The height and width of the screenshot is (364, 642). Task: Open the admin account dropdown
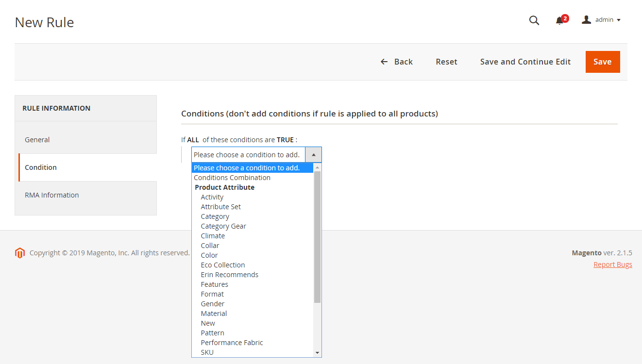pos(601,20)
